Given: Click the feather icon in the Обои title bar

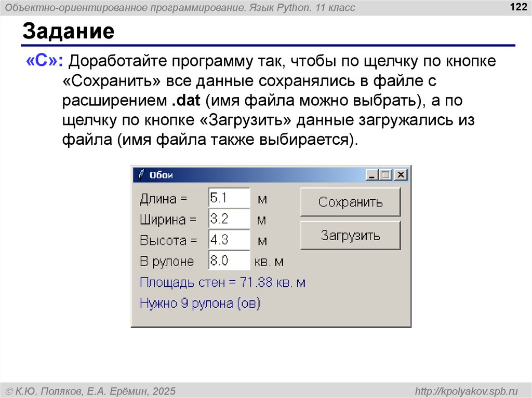Looking at the screenshot, I should (x=141, y=175).
